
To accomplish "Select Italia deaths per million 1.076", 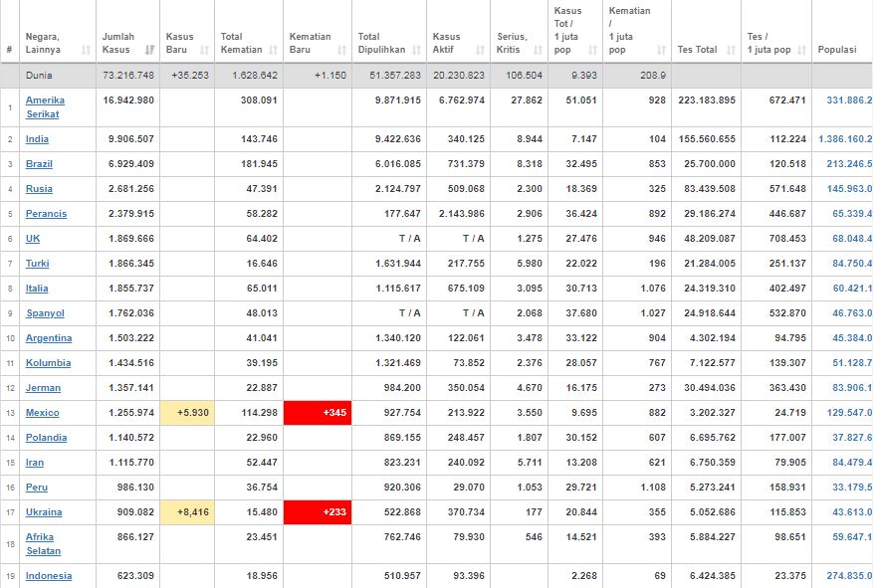I will point(653,289).
